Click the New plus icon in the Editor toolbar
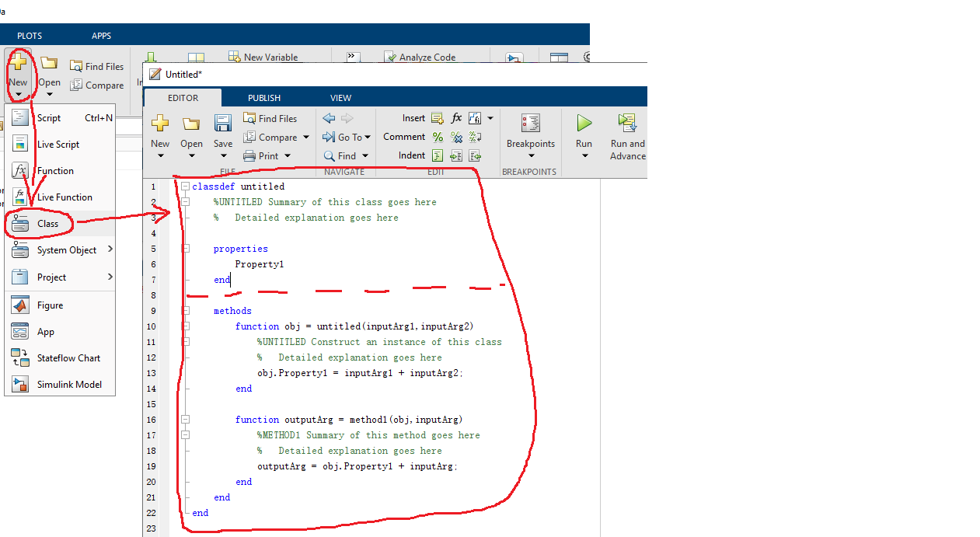980x537 pixels. pyautogui.click(x=160, y=123)
